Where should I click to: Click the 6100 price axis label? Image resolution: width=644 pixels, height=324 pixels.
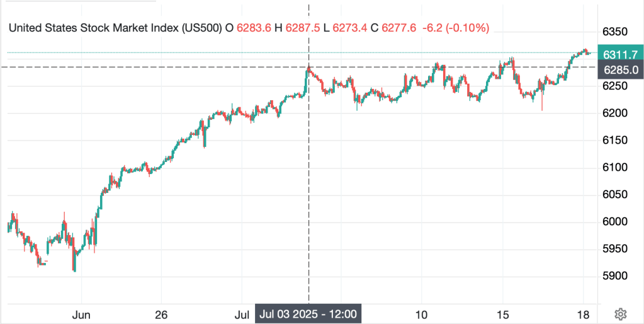pos(617,167)
